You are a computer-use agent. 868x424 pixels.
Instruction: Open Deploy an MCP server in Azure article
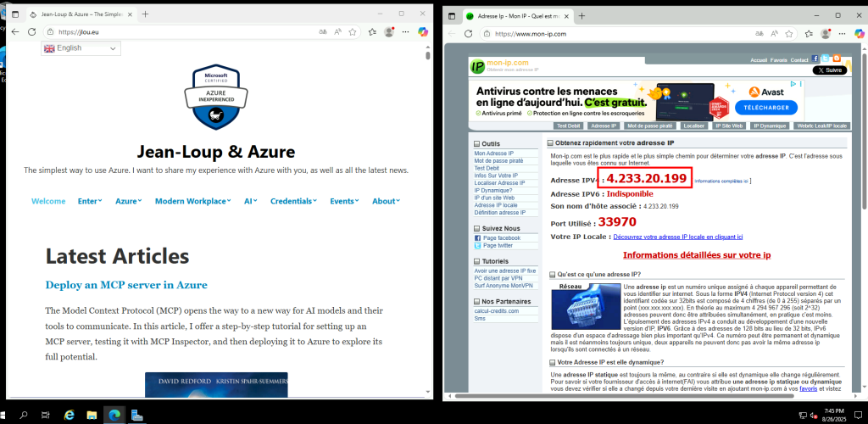click(126, 285)
